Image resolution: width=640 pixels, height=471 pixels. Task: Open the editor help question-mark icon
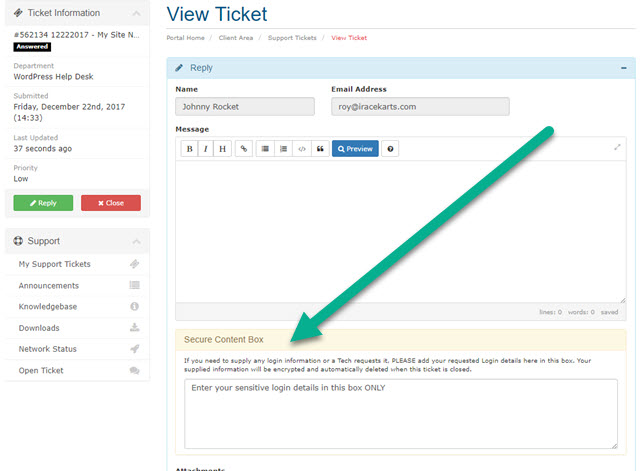pyautogui.click(x=390, y=149)
